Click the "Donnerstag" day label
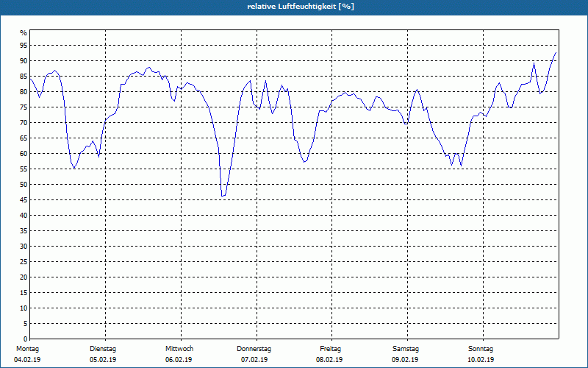This screenshot has height=368, width=588. coord(254,349)
